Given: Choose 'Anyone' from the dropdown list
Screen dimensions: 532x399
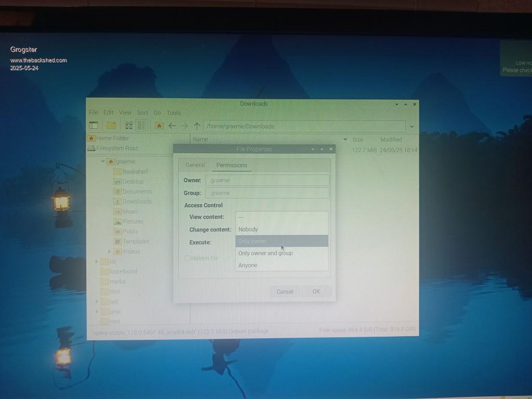Looking at the screenshot, I should tap(248, 265).
